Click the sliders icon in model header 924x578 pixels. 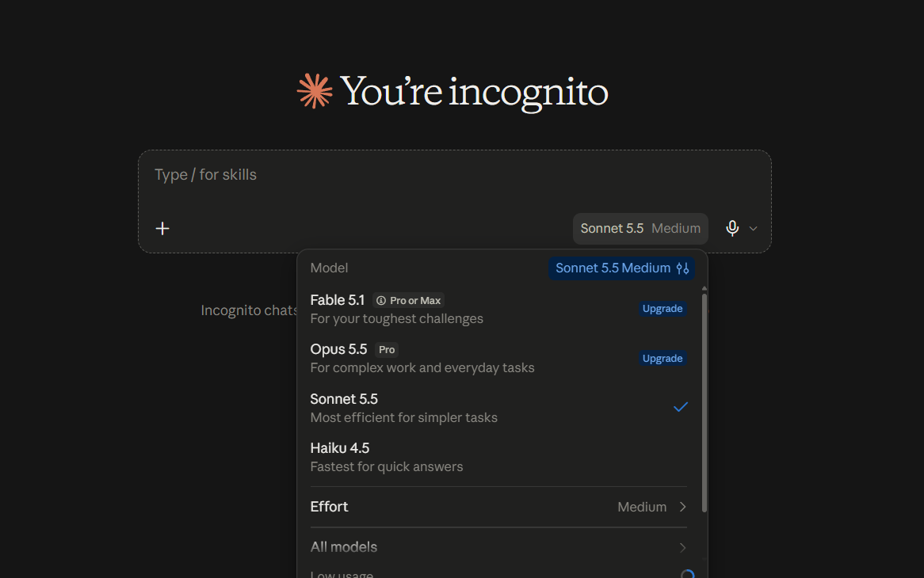point(682,268)
